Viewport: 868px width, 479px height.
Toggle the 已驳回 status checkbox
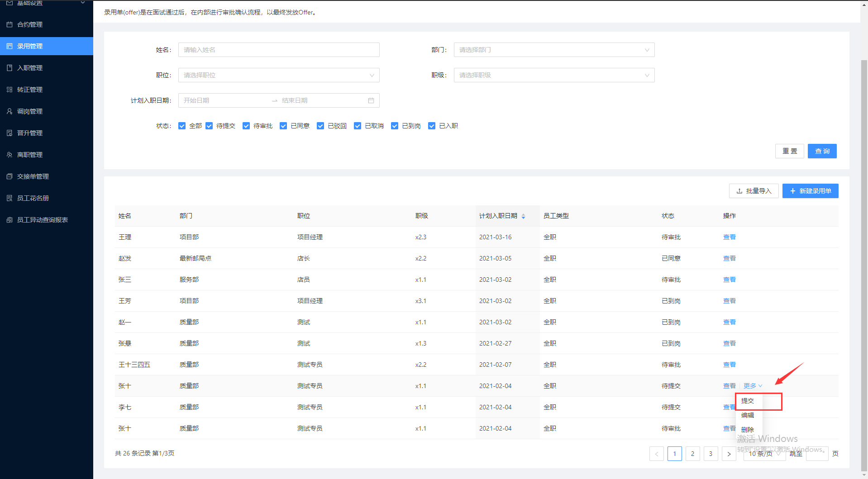pos(320,126)
